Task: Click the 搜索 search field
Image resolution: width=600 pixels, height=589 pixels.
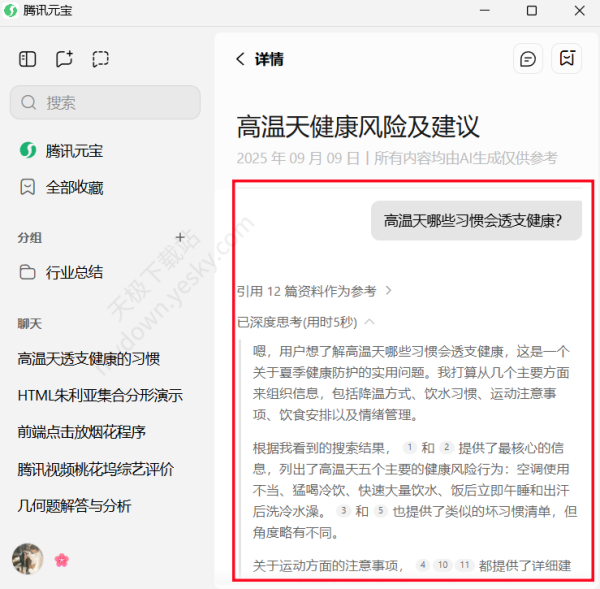Action: pyautogui.click(x=105, y=102)
